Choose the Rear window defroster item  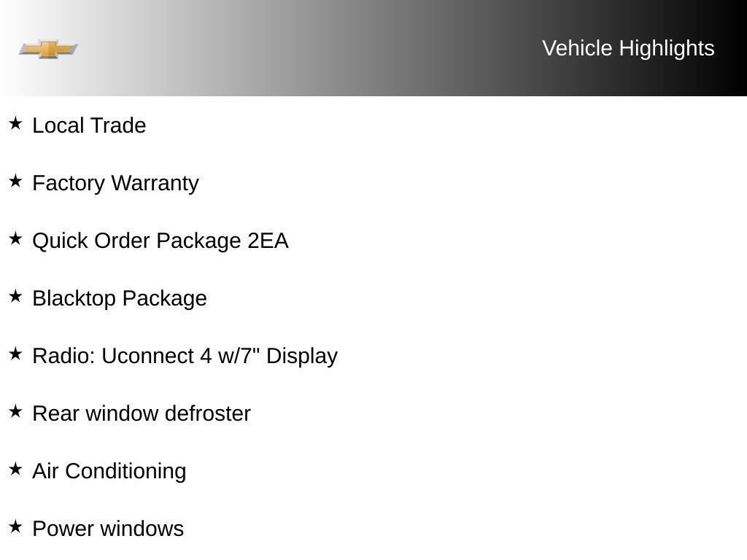coord(142,413)
